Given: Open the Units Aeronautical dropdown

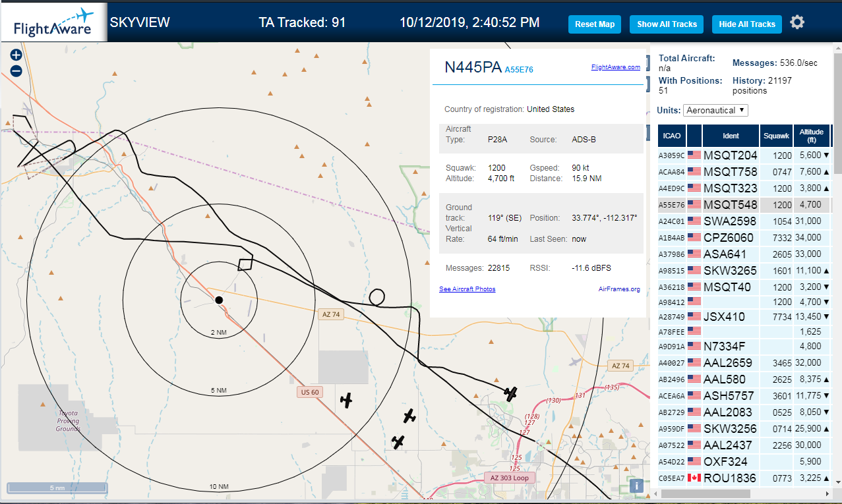Looking at the screenshot, I should [715, 110].
